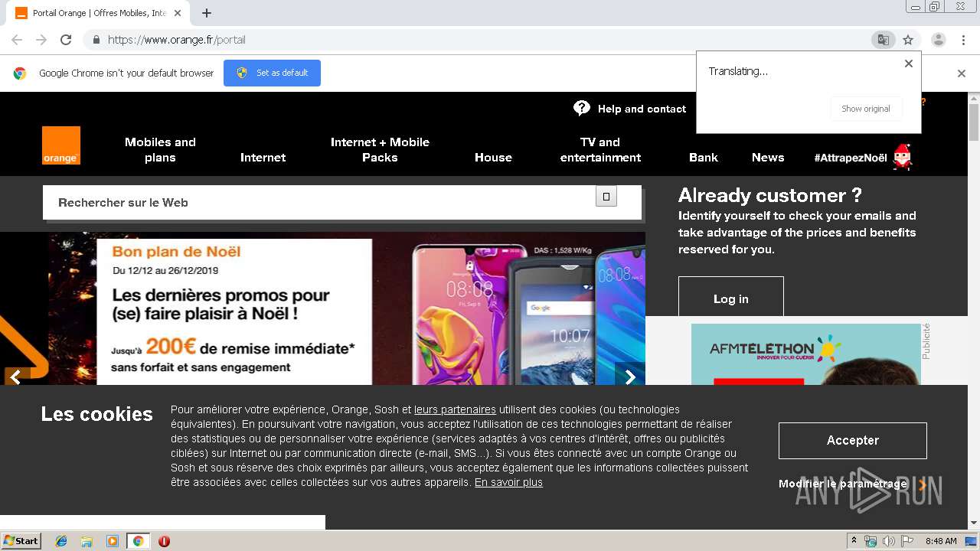Open the Bank menu

pos(704,158)
